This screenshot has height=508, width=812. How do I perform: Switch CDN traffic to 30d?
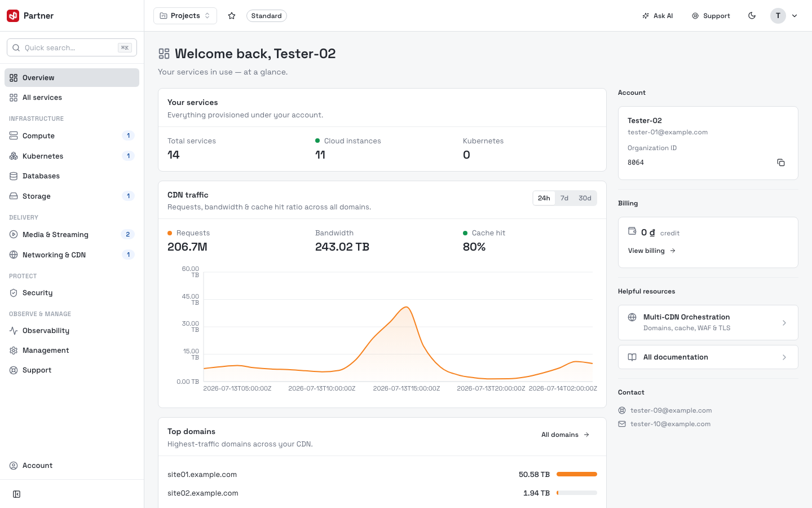point(585,198)
